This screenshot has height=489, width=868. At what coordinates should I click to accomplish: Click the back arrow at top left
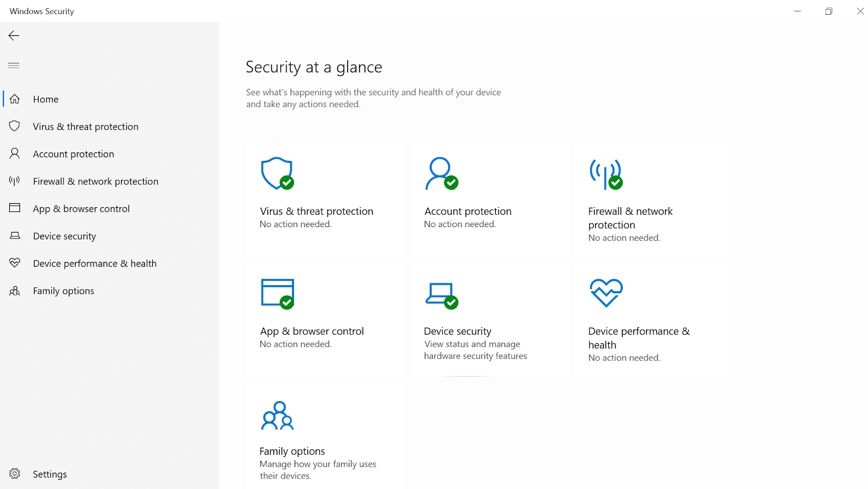pyautogui.click(x=13, y=35)
